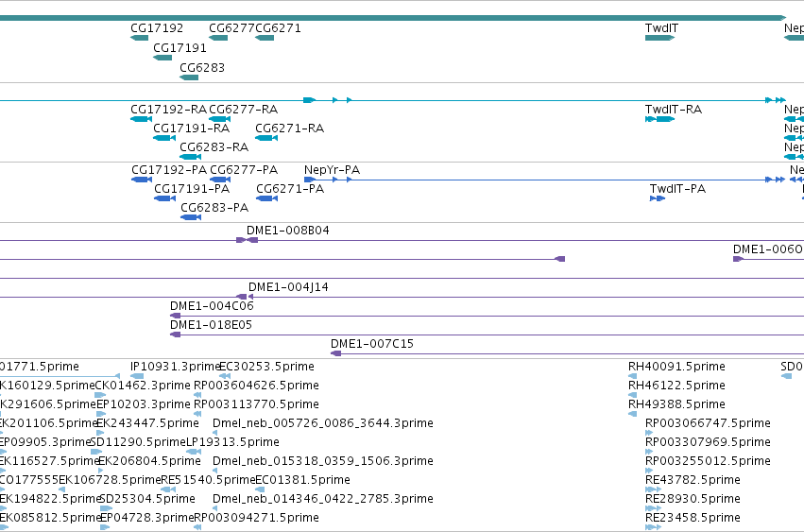Open transcript CG17191-RA
This screenshot has width=804, height=532.
tap(191, 129)
